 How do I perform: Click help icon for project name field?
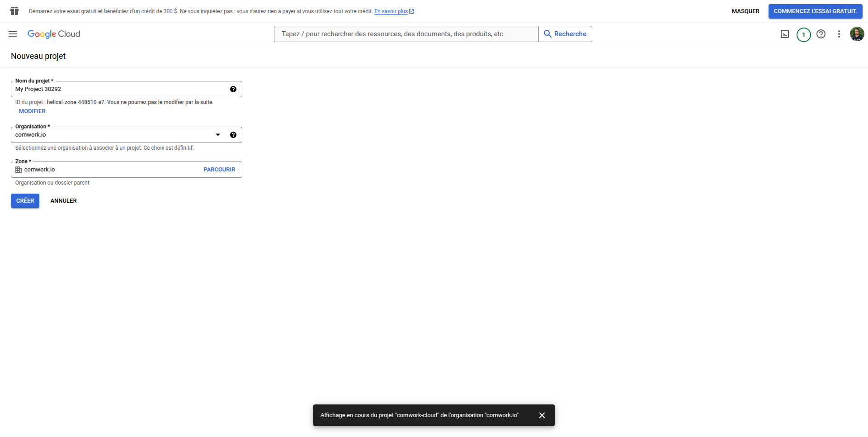click(x=233, y=89)
